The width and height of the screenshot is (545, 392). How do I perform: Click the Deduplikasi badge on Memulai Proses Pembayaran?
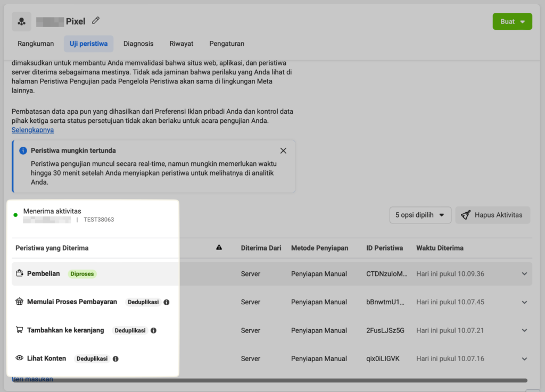(x=143, y=302)
